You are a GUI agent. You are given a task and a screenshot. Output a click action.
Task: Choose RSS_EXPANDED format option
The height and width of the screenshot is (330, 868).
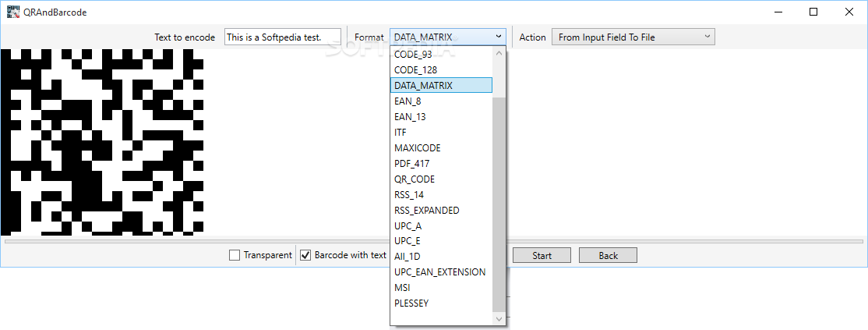pyautogui.click(x=441, y=210)
